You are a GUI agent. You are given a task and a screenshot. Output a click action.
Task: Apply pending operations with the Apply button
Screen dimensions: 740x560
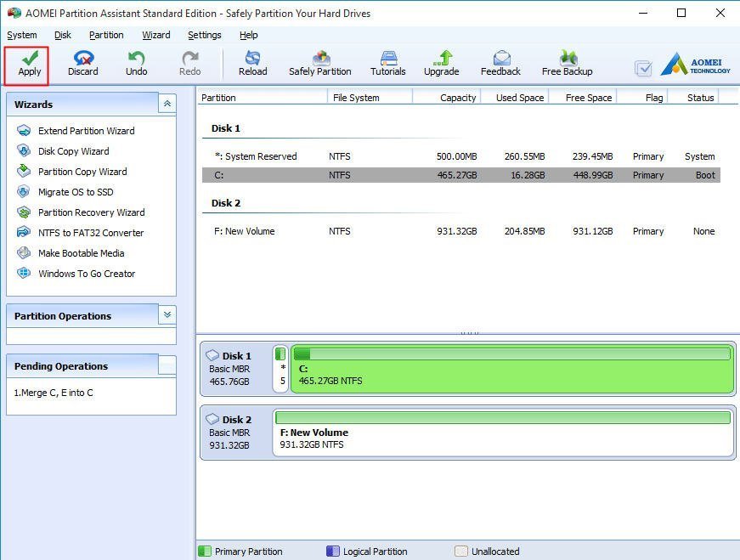pos(29,64)
